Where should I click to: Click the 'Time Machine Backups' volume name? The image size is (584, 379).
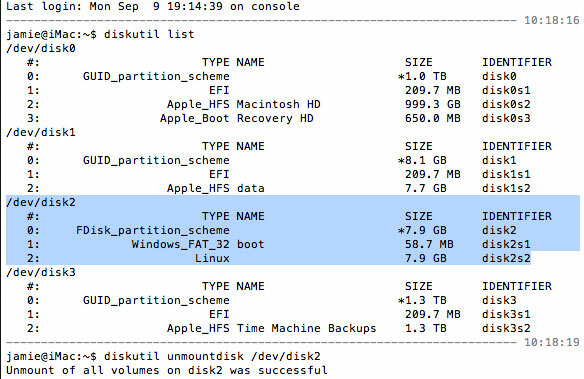point(307,328)
